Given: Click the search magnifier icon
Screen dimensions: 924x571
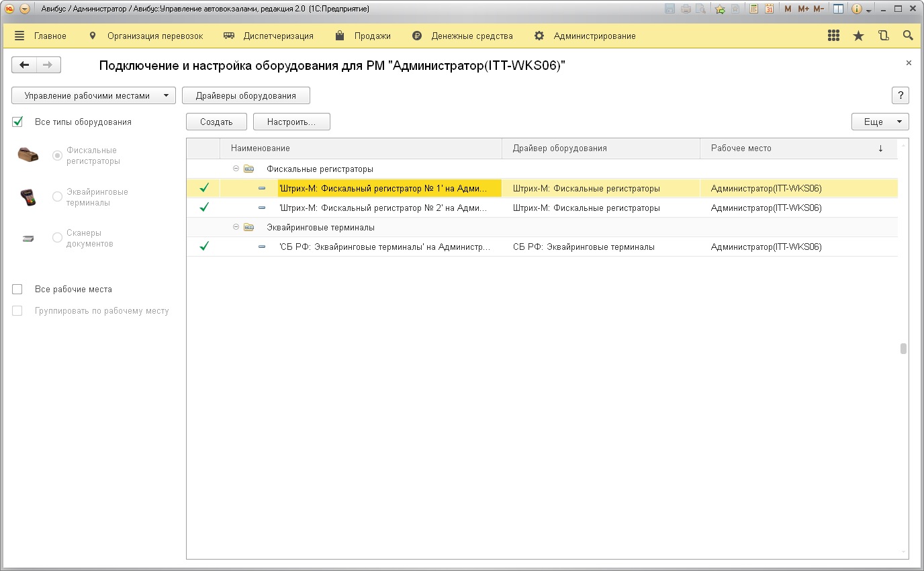Looking at the screenshot, I should pos(908,36).
